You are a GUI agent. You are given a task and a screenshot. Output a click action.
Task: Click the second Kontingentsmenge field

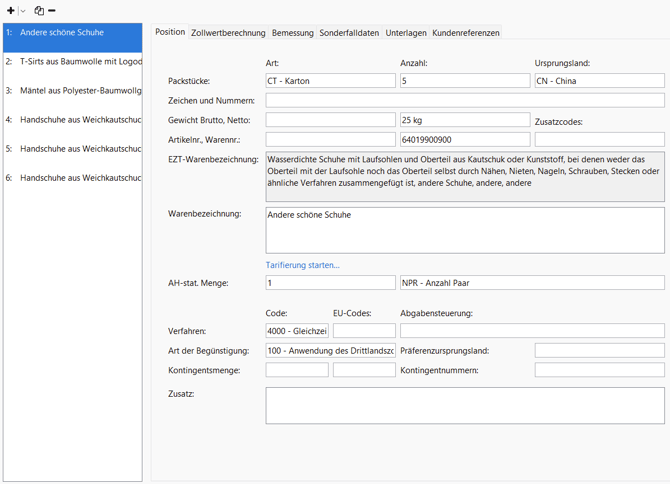coord(364,370)
